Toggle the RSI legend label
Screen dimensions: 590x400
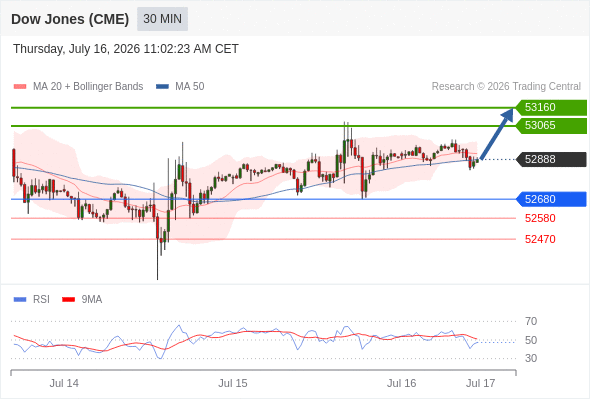click(x=41, y=300)
